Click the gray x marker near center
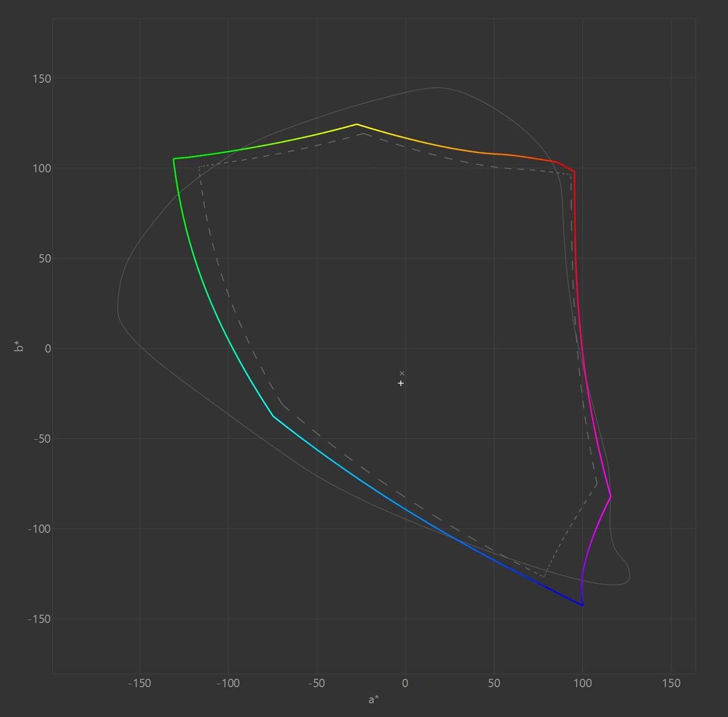 click(402, 373)
